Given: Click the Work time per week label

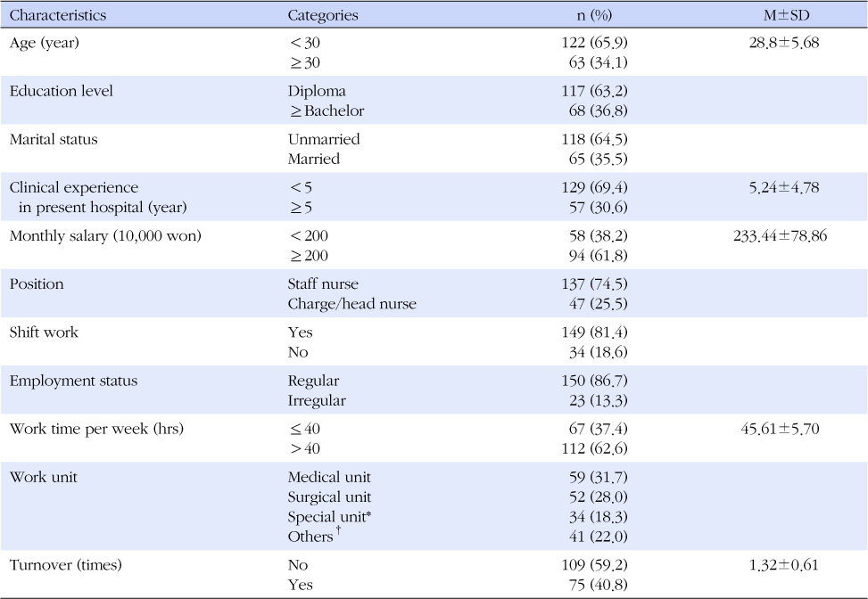Looking at the screenshot, I should 96,429.
